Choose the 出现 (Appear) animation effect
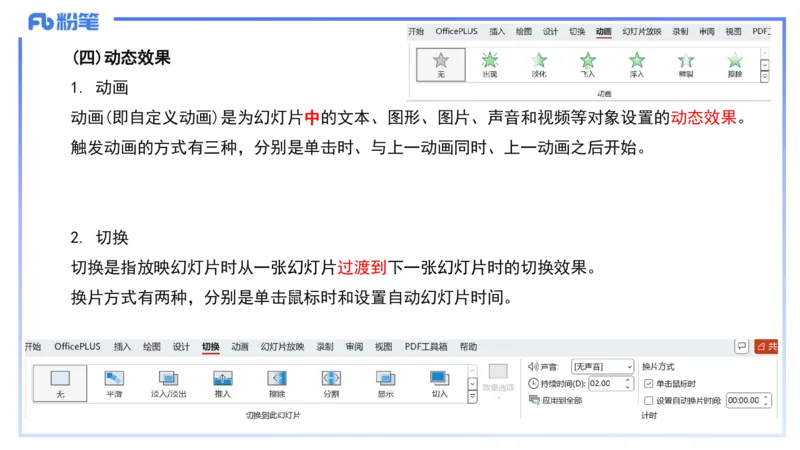 pyautogui.click(x=490, y=64)
